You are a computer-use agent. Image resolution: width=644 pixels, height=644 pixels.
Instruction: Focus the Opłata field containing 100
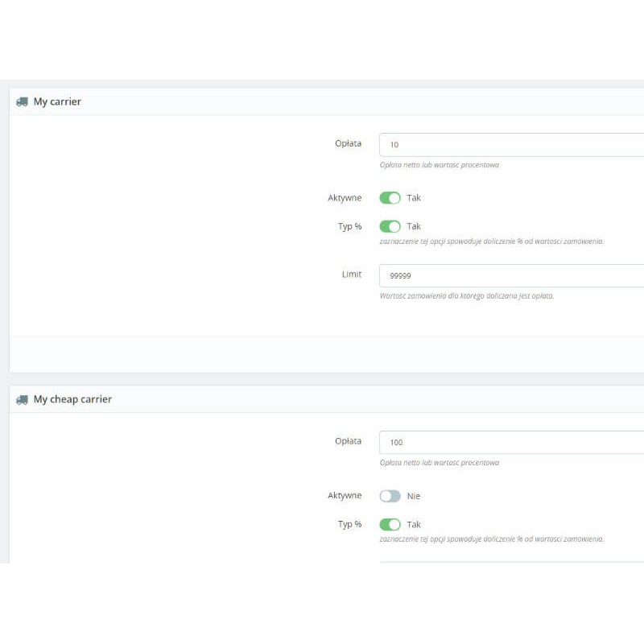coord(511,442)
